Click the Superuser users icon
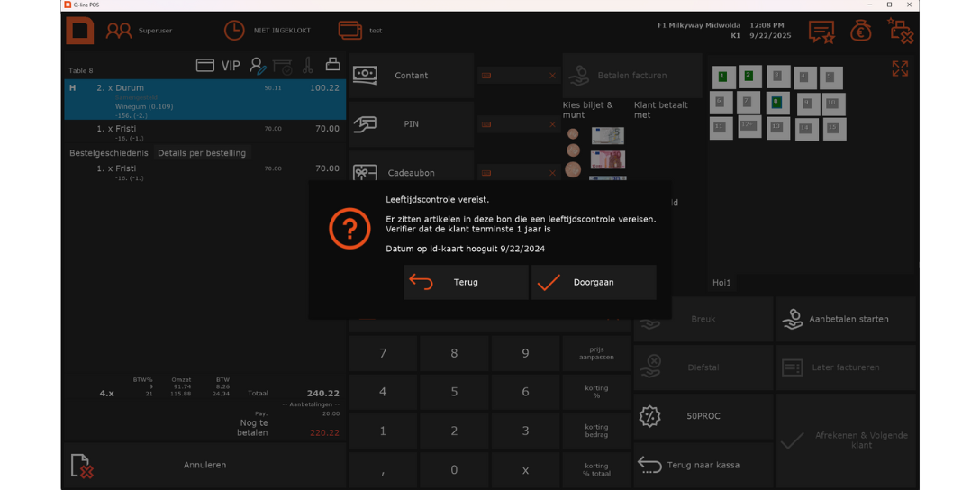This screenshot has height=490, width=980. tap(119, 31)
